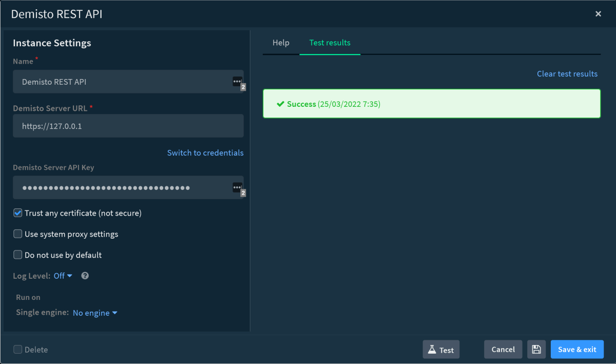Click the ellipsis icon beside the Name field
Image resolution: width=616 pixels, height=364 pixels.
coord(237,82)
